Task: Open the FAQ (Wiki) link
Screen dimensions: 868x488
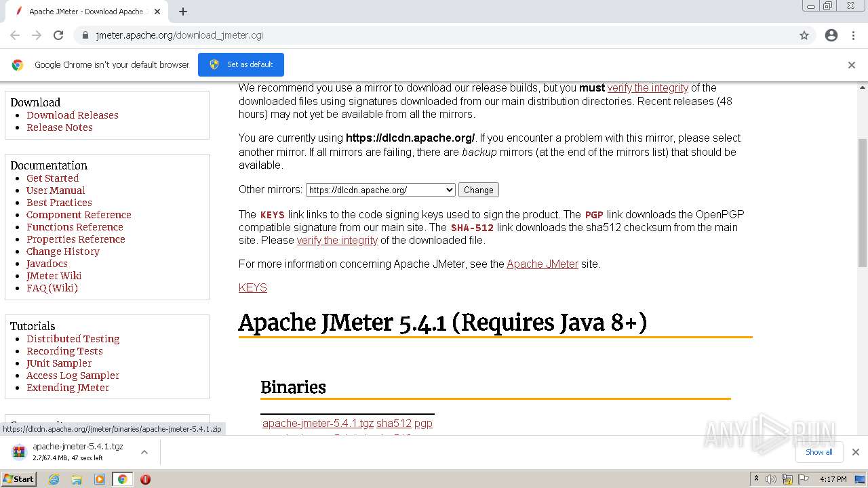Action: [52, 288]
